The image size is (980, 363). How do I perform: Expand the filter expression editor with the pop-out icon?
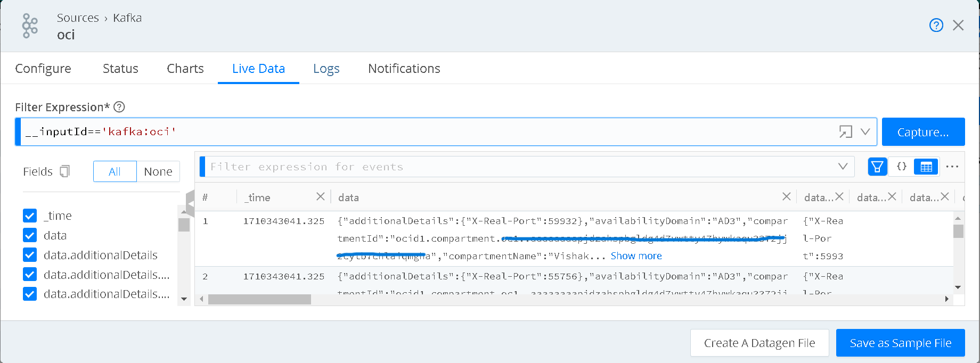845,131
